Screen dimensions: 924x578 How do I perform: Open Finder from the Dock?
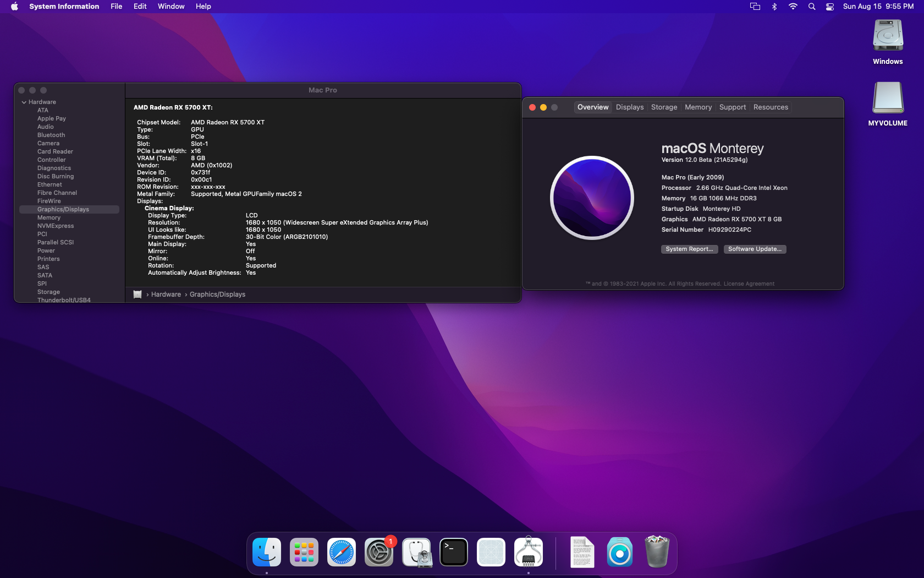click(x=267, y=552)
